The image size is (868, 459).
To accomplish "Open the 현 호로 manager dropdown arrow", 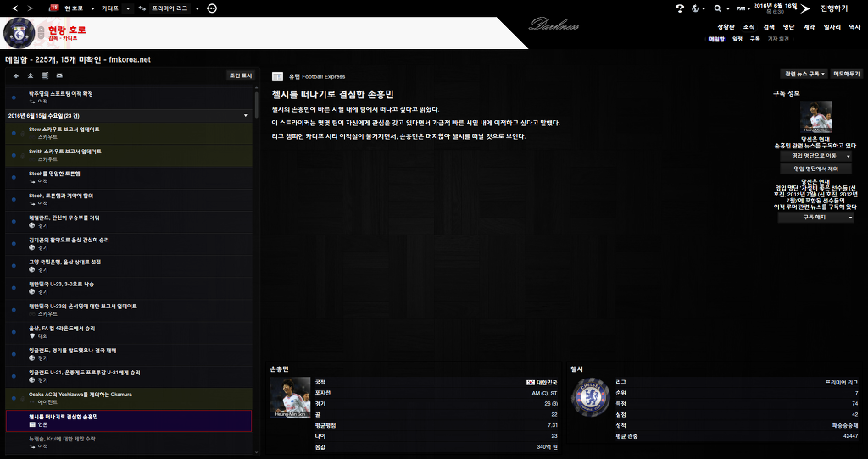I will click(92, 8).
